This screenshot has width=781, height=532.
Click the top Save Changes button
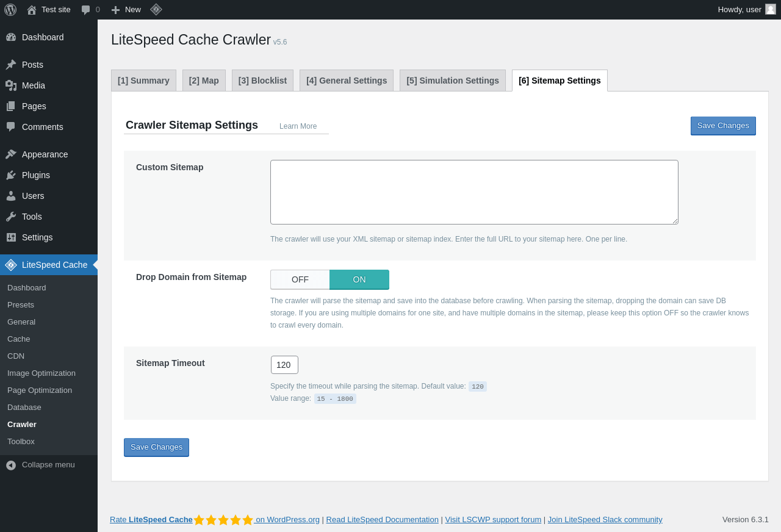[723, 126]
